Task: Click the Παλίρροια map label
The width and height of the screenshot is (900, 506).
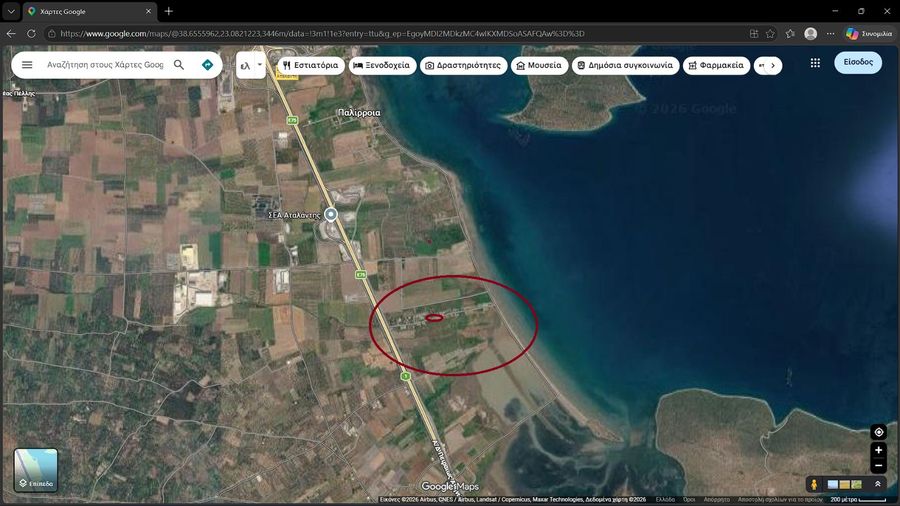Action: (359, 113)
